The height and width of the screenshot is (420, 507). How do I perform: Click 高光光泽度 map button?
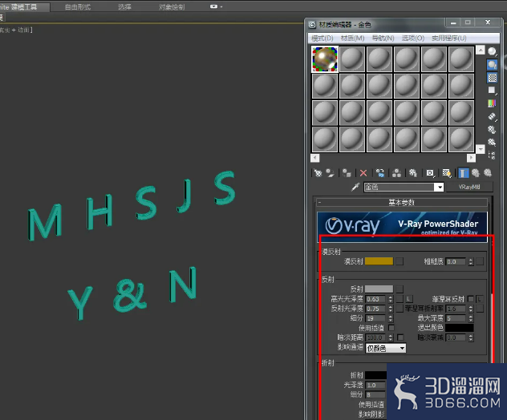(x=400, y=299)
